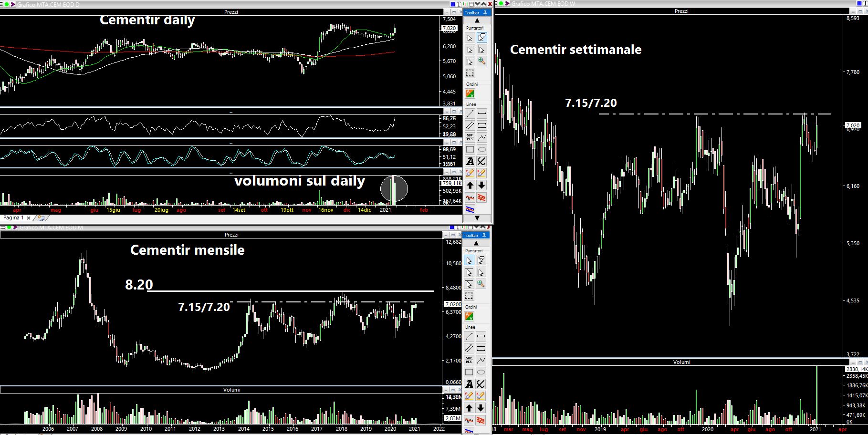Click down arrow at bottom of daily toolbar
Image resolution: width=868 pixels, height=435 pixels.
click(x=476, y=218)
